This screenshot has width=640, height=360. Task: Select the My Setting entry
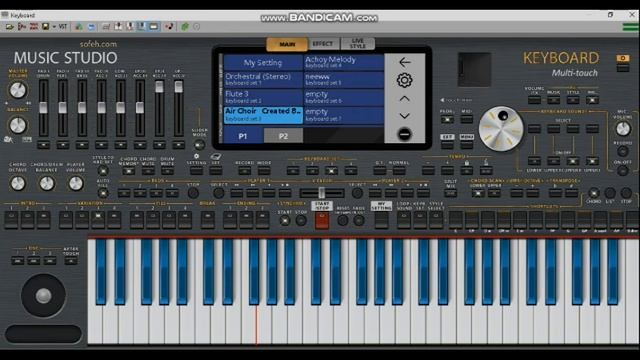[263, 62]
